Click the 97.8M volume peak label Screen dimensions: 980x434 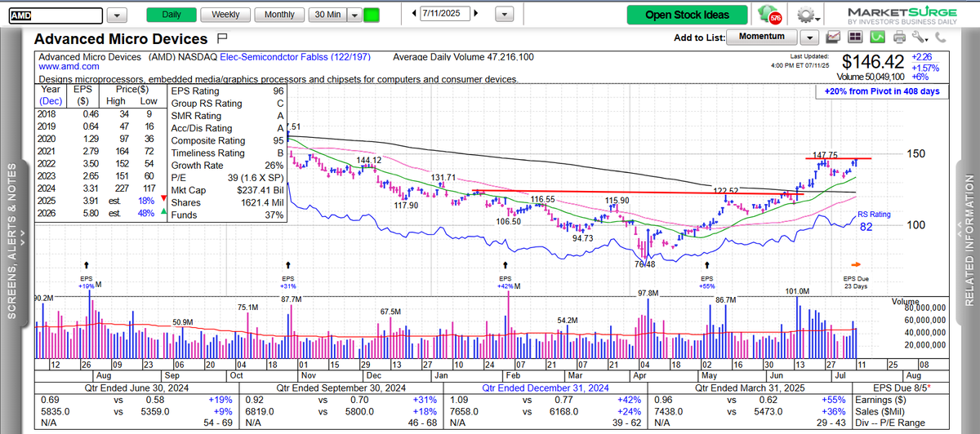click(648, 292)
